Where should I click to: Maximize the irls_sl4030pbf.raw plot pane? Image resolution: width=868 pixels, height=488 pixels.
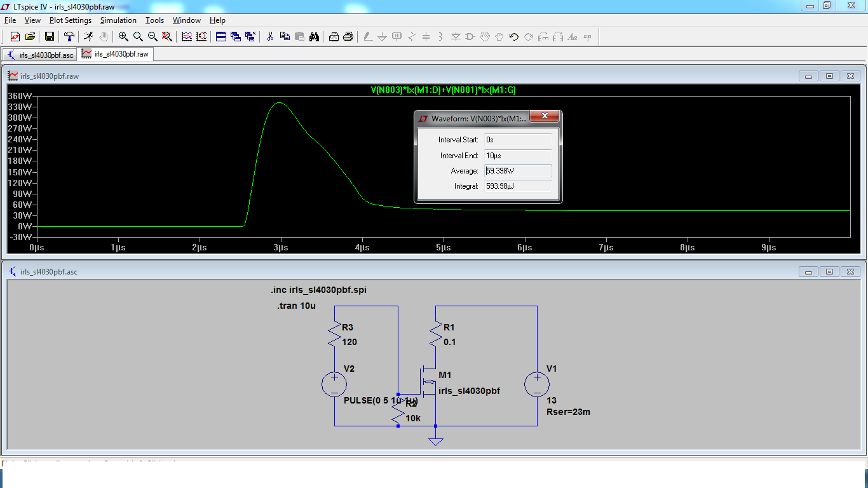[829, 76]
